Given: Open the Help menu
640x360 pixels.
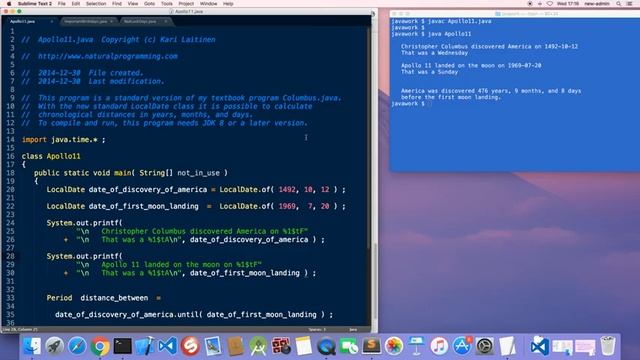Looking at the screenshot, I should coord(228,4).
